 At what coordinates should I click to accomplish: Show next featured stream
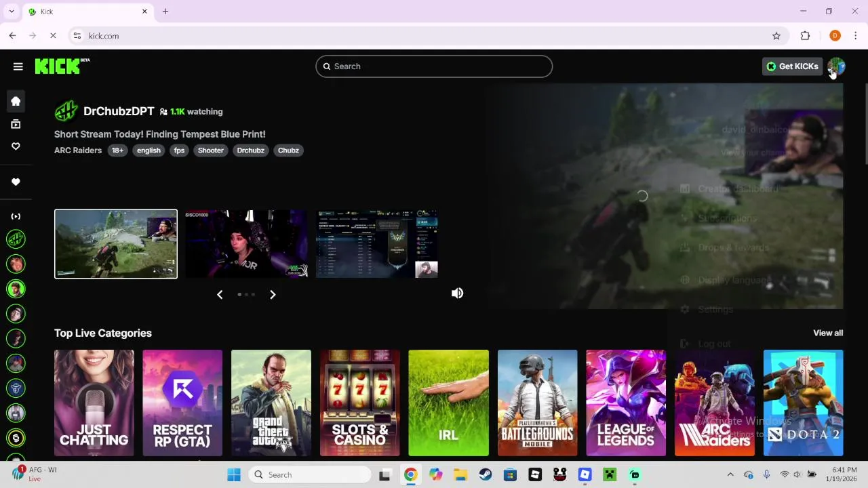(273, 294)
